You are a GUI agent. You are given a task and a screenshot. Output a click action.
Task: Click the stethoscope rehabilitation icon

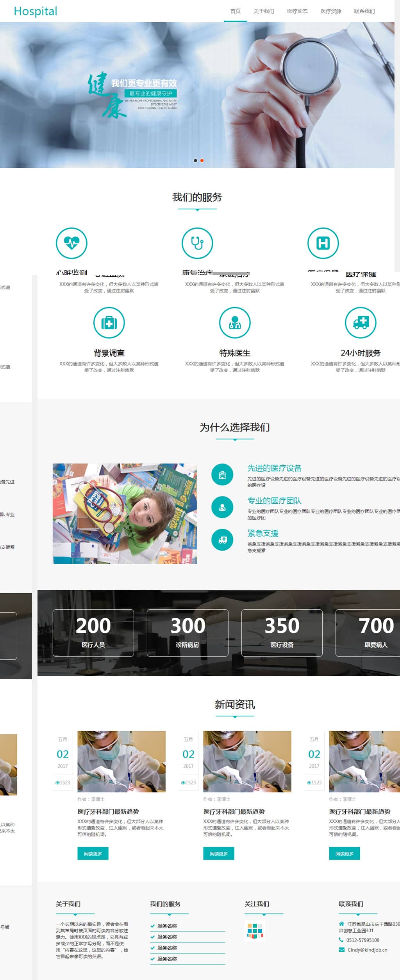point(197,243)
